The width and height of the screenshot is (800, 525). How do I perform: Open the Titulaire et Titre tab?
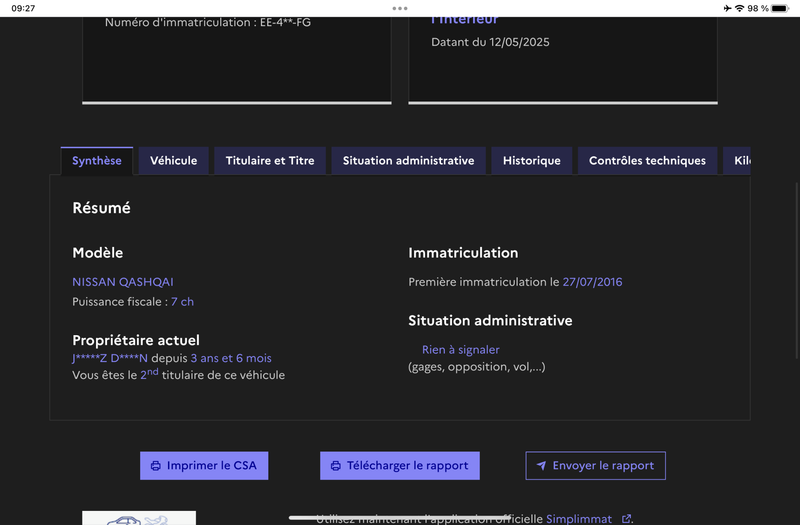point(270,161)
